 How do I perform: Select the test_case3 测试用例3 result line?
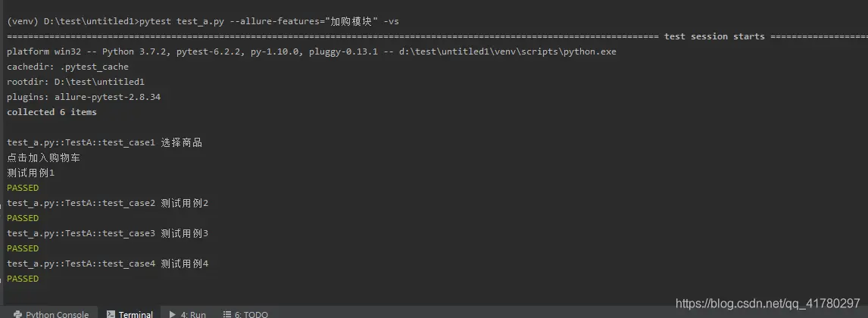[108, 233]
